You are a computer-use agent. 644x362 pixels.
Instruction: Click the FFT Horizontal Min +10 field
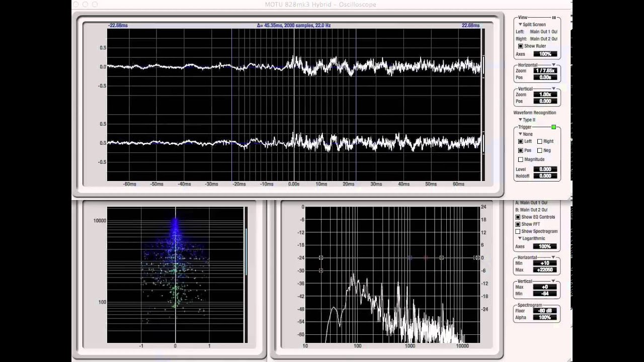click(x=545, y=263)
